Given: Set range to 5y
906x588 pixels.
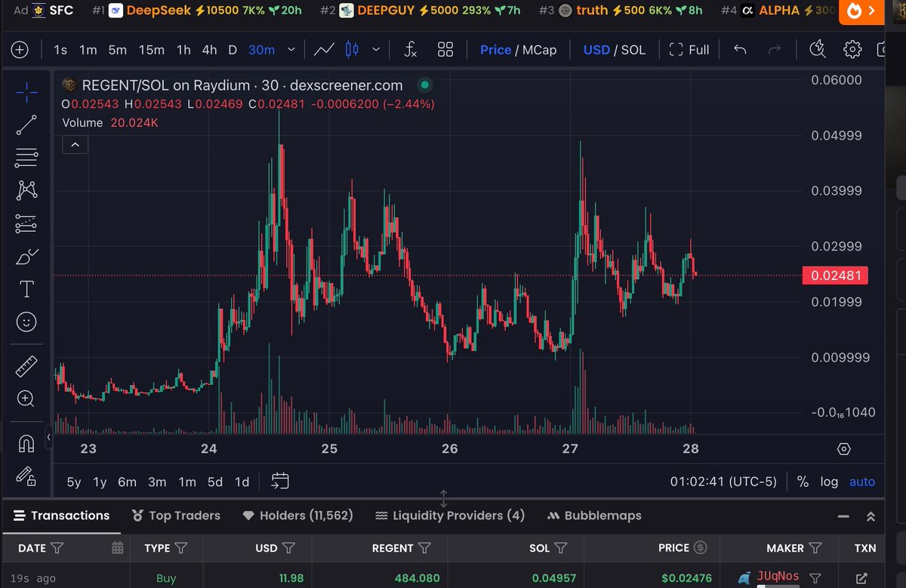Looking at the screenshot, I should (x=73, y=482).
